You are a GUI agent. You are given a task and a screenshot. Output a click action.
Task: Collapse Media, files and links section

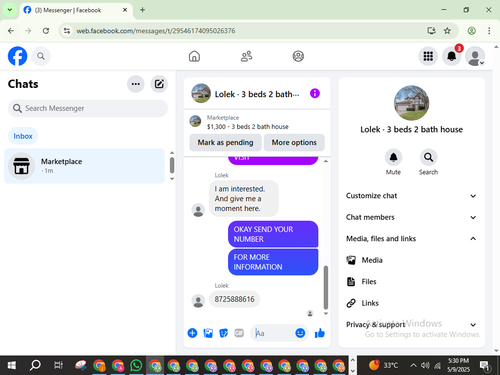pos(411,239)
